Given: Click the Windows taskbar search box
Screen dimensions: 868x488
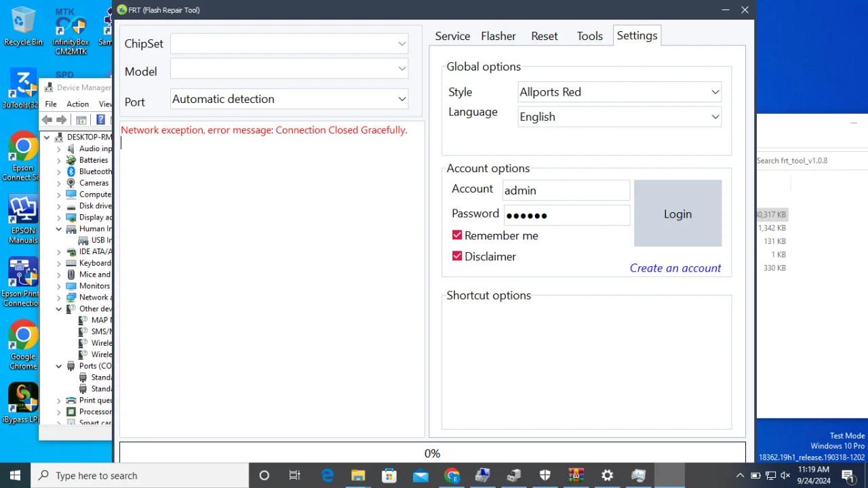Looking at the screenshot, I should point(140,475).
